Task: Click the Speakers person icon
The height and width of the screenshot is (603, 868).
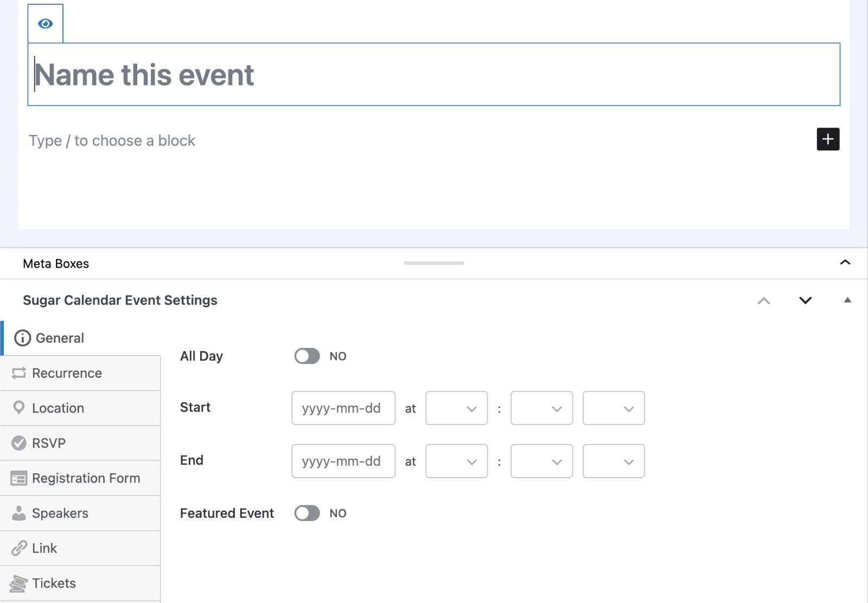Action: coord(19,513)
